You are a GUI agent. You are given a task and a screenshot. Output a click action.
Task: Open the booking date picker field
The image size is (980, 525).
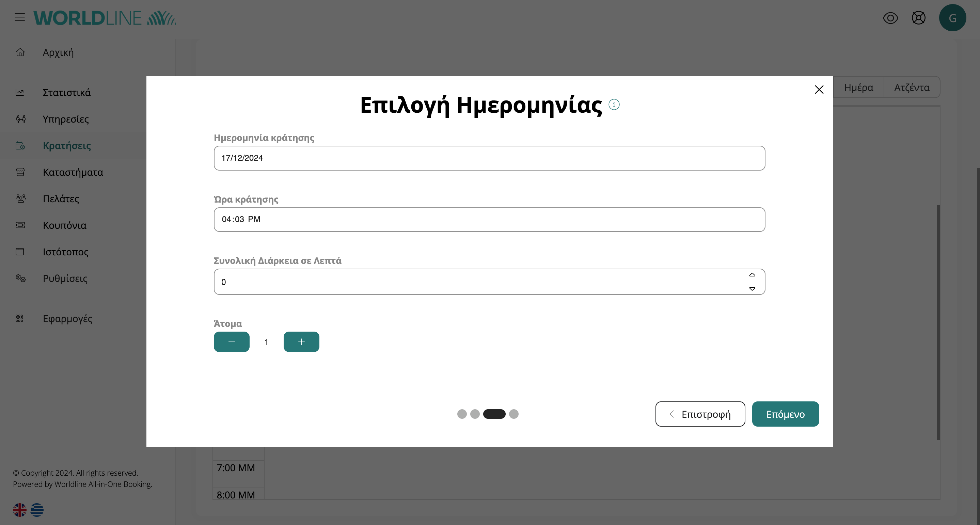[x=489, y=158]
